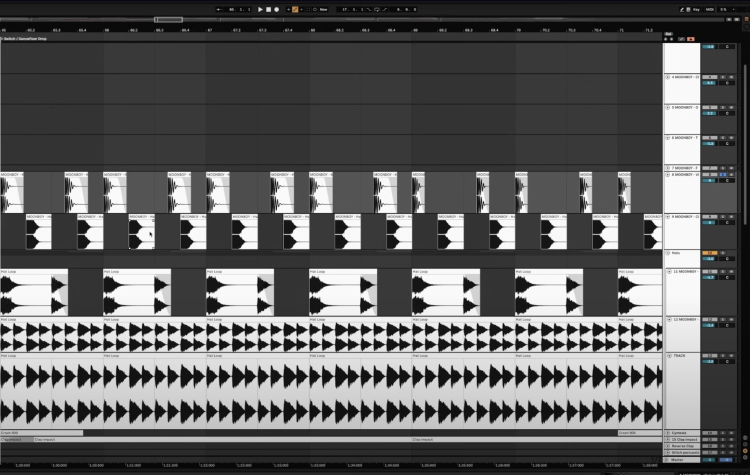Screen dimensions: 750x475
Task: Toggle the MIDI map mode switch
Action: coord(709,9)
